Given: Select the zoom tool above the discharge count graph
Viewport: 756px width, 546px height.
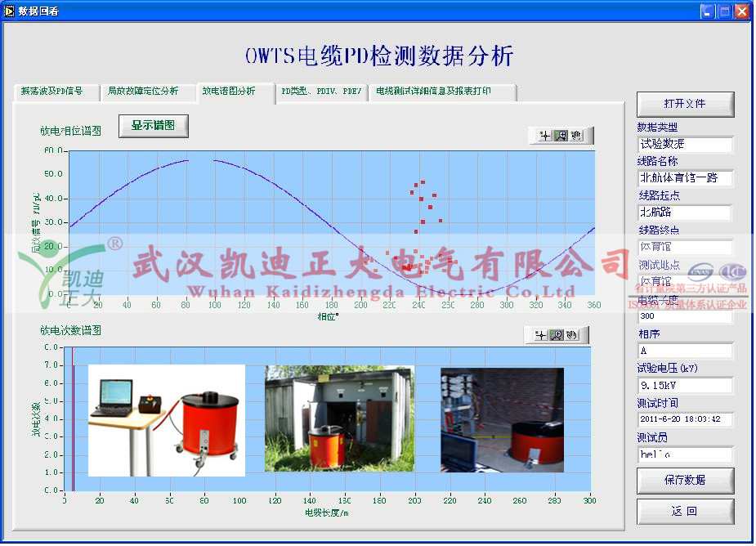Looking at the screenshot, I should [x=556, y=335].
